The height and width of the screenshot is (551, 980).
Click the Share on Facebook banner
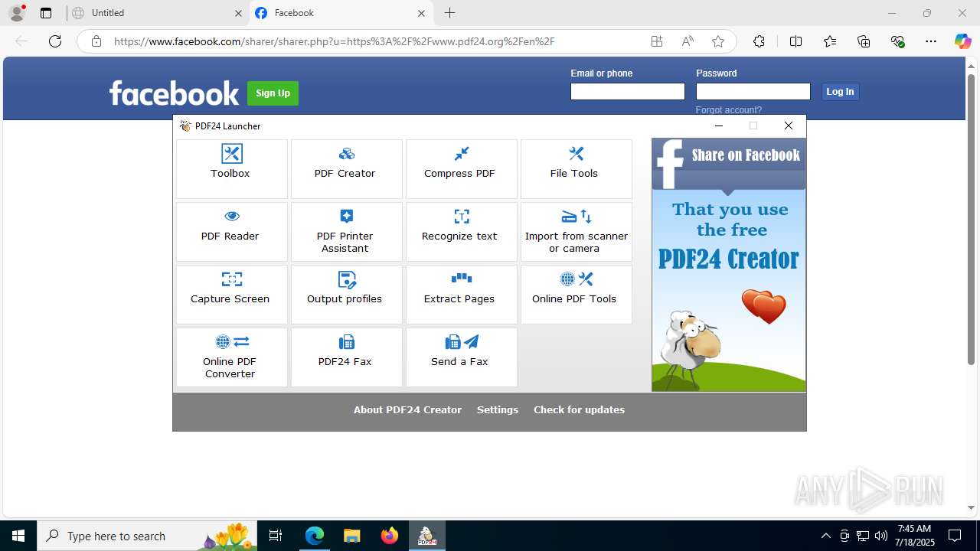(729, 265)
